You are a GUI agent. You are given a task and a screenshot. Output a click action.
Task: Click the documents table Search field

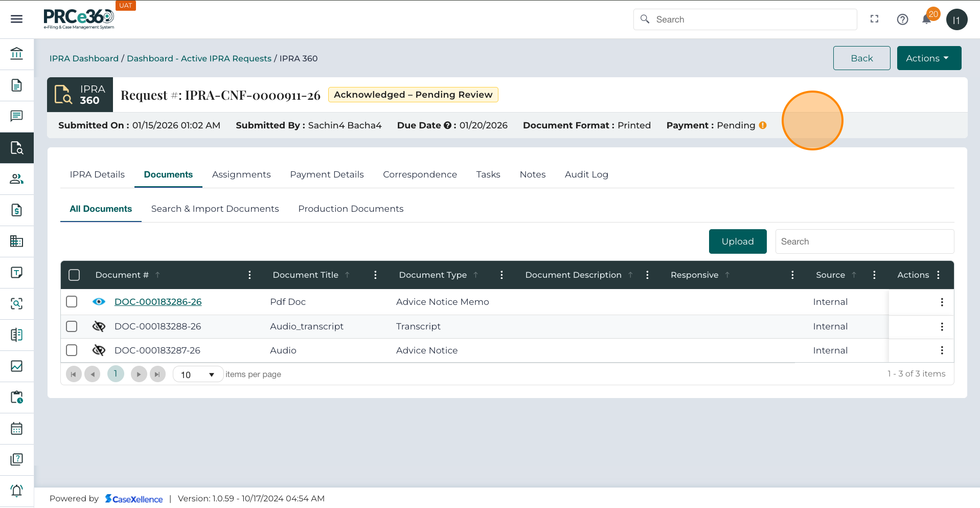point(864,241)
